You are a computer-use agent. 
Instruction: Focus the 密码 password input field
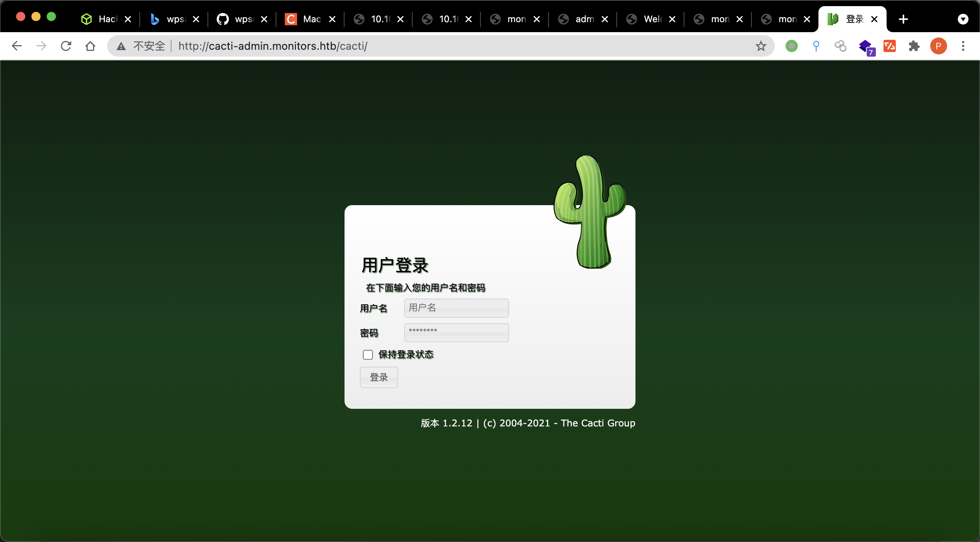coord(457,333)
